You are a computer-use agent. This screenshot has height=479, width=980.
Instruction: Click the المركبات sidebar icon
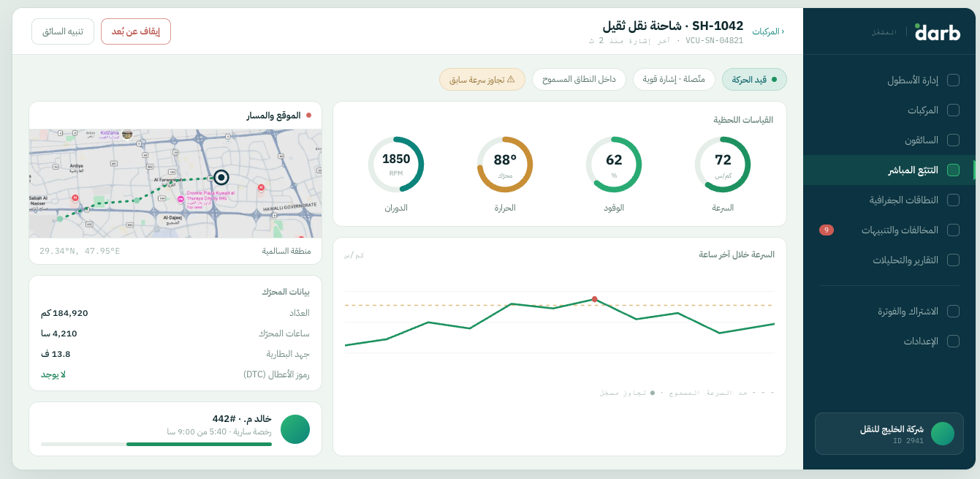pos(953,110)
